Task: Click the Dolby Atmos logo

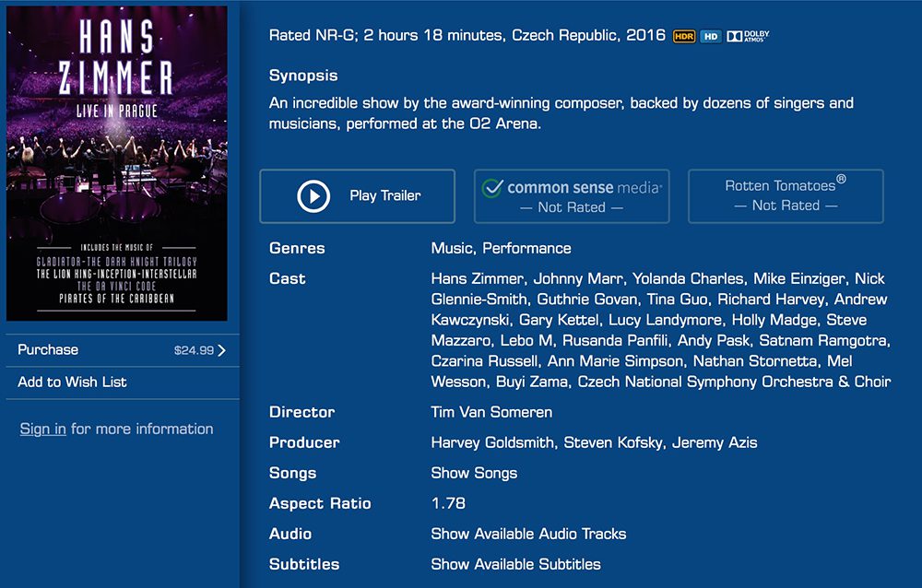Action: tap(748, 37)
